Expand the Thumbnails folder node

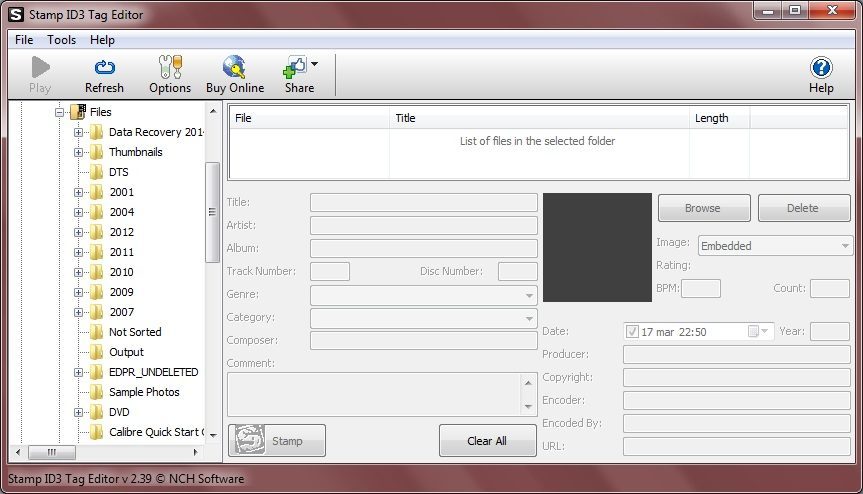coord(78,152)
